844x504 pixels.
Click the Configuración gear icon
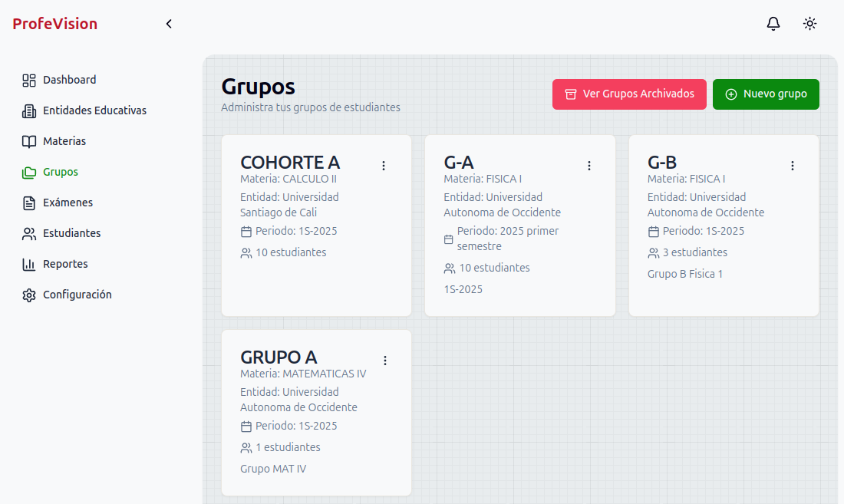pos(29,295)
